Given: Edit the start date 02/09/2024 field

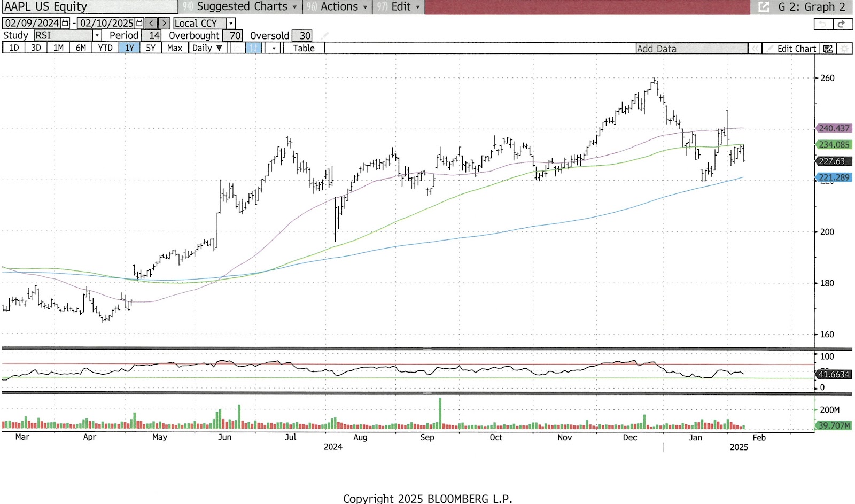Looking at the screenshot, I should [x=33, y=24].
